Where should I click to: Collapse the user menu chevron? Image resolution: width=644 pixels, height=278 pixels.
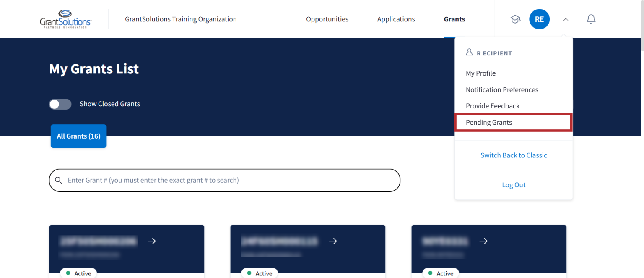pos(566,19)
